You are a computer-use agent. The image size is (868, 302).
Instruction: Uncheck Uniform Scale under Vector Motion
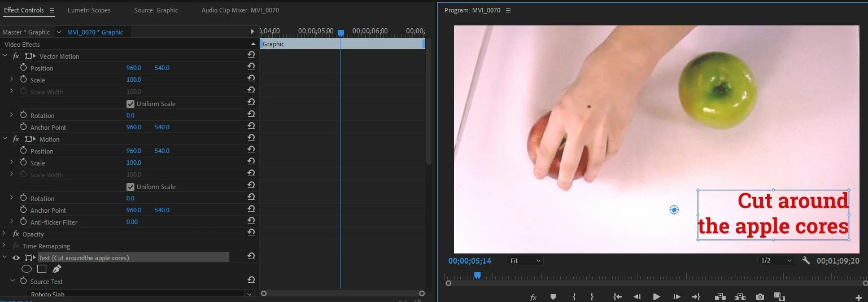coord(130,104)
